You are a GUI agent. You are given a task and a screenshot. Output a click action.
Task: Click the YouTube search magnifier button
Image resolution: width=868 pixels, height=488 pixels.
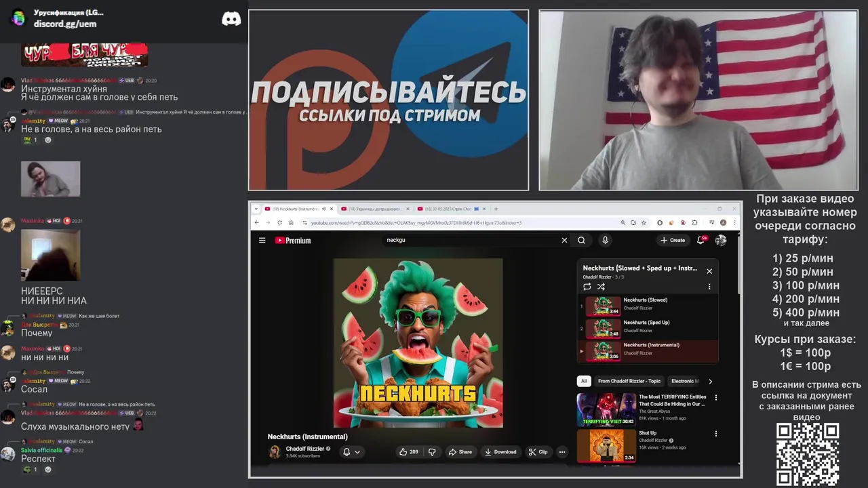(581, 240)
